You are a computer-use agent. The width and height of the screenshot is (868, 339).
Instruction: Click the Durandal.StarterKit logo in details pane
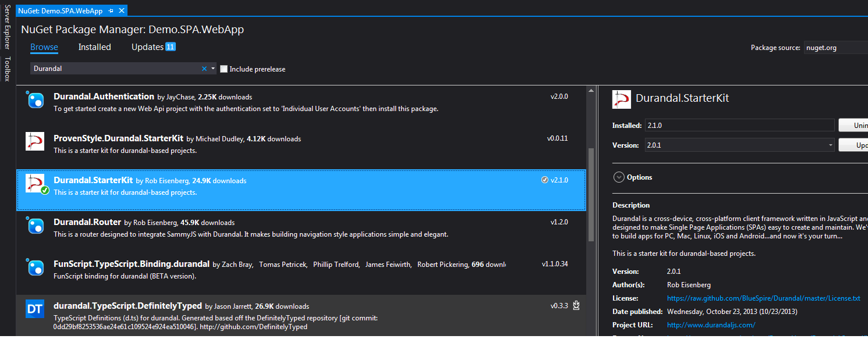pos(622,99)
